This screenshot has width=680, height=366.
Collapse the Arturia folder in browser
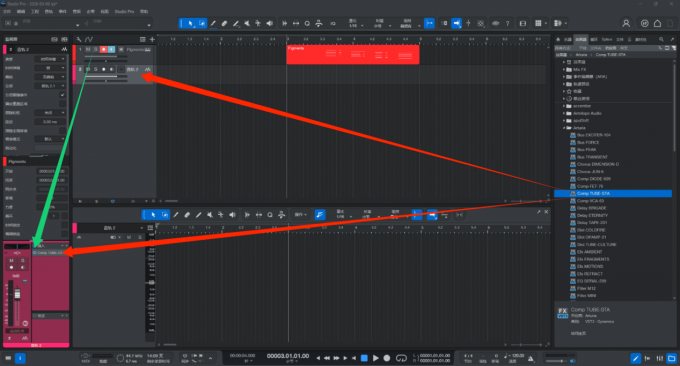[564, 128]
